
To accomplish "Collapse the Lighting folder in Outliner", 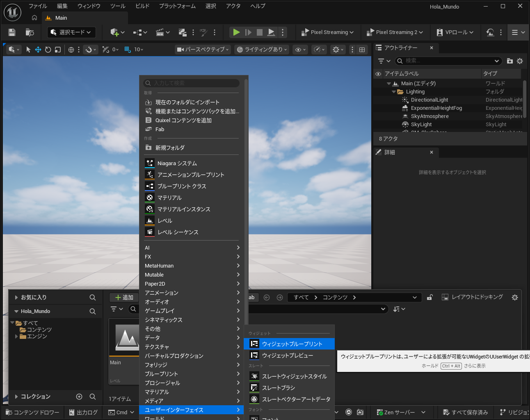I will [x=394, y=92].
